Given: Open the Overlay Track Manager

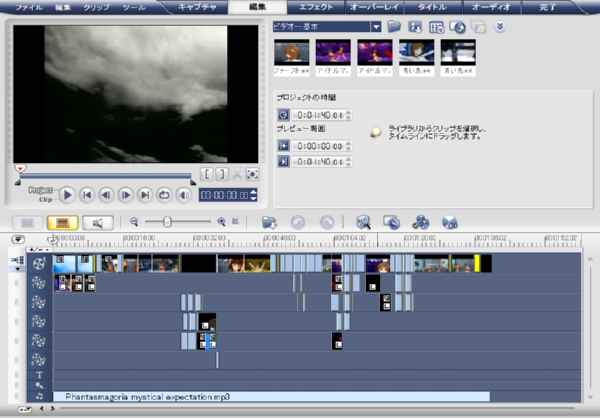Looking at the screenshot, I should [x=421, y=222].
